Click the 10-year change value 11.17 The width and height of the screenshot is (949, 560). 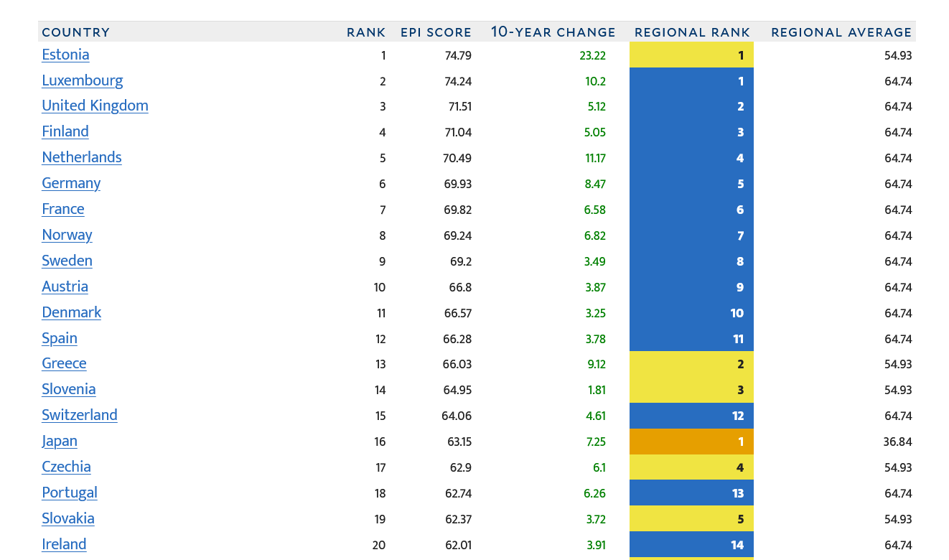[x=596, y=159]
